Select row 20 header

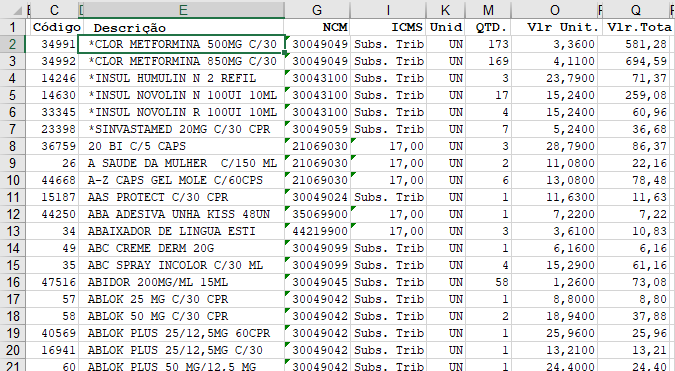point(12,350)
